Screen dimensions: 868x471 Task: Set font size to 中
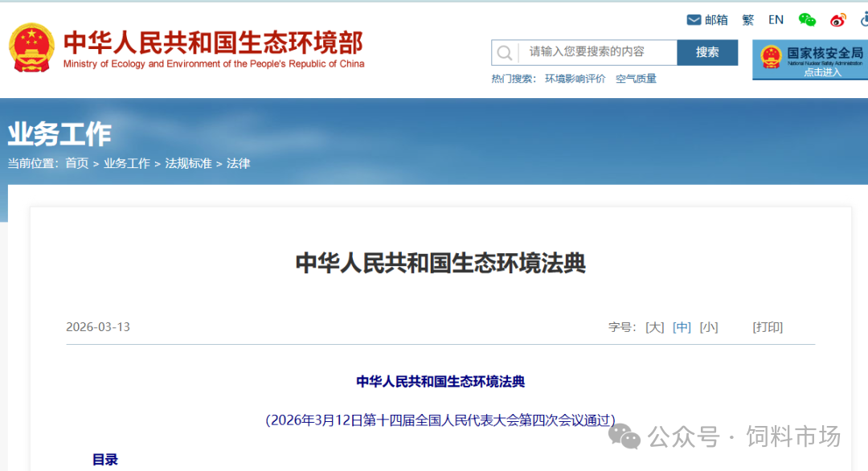coord(682,327)
